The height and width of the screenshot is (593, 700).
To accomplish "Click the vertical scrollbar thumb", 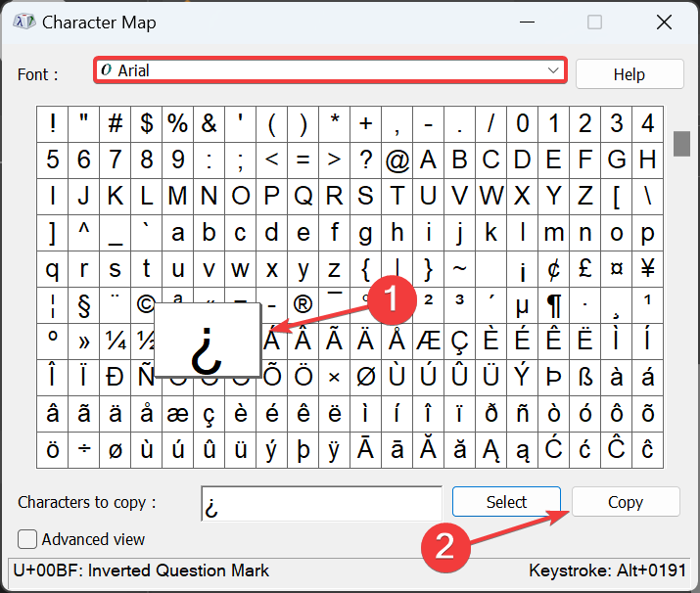I will click(681, 144).
